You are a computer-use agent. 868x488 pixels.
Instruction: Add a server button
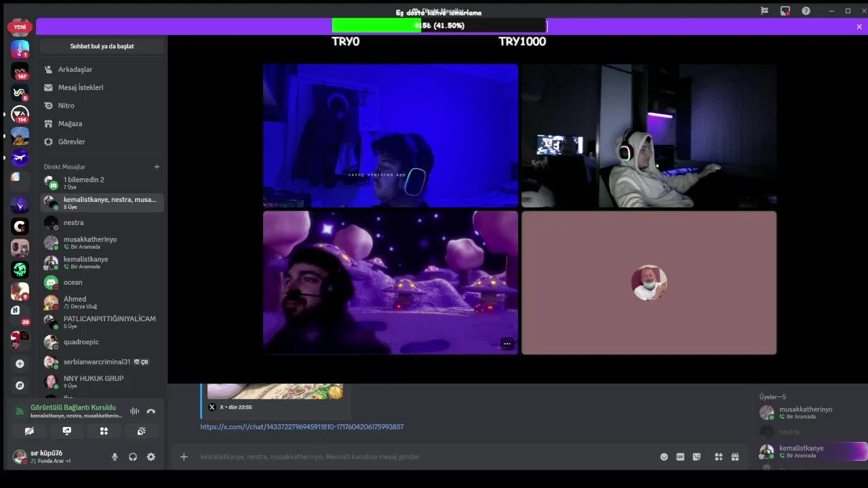[x=20, y=364]
